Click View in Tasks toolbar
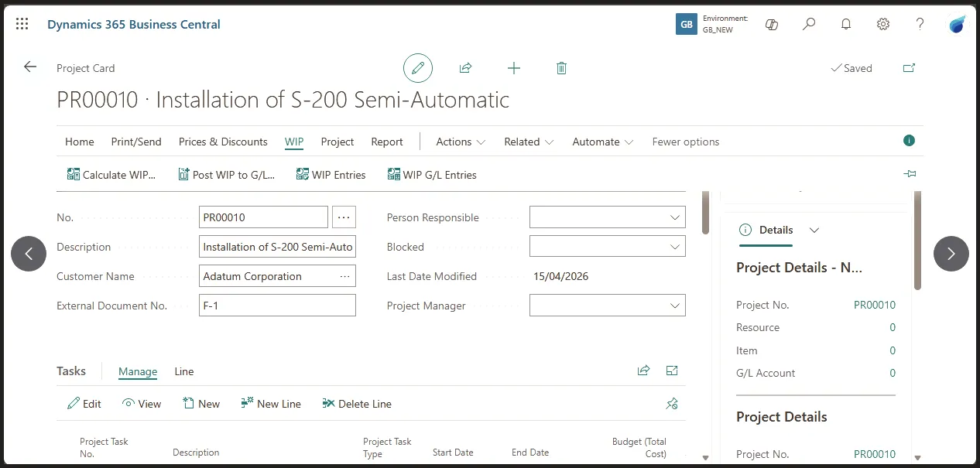 142,404
